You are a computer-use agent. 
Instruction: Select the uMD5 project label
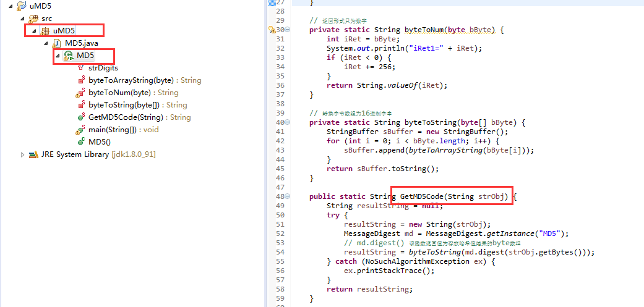click(x=41, y=6)
